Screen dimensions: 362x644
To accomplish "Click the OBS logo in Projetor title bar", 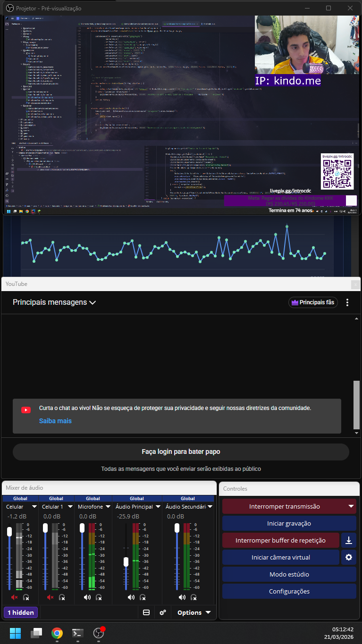I will pos(9,8).
